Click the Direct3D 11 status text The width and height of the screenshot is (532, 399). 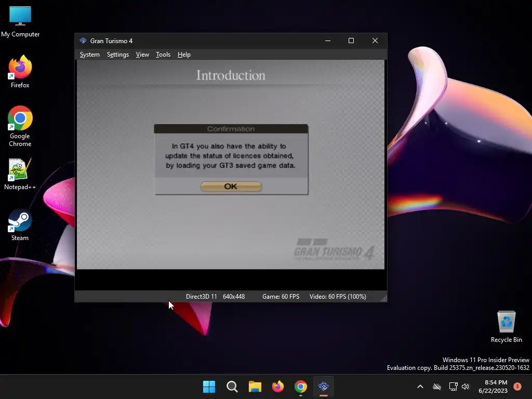(x=201, y=297)
